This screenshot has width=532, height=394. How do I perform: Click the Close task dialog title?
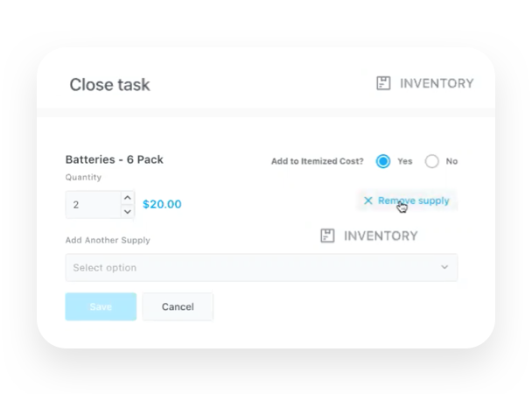(x=109, y=85)
